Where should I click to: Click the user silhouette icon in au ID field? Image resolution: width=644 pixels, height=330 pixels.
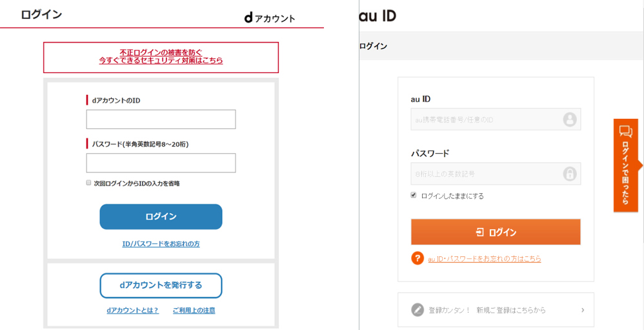[570, 119]
